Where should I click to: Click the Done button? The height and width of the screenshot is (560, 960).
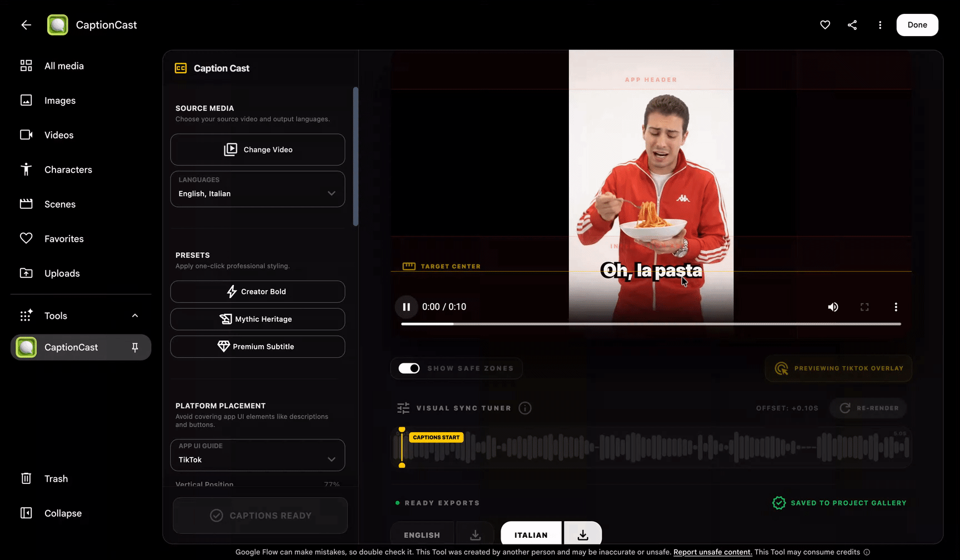(x=917, y=25)
